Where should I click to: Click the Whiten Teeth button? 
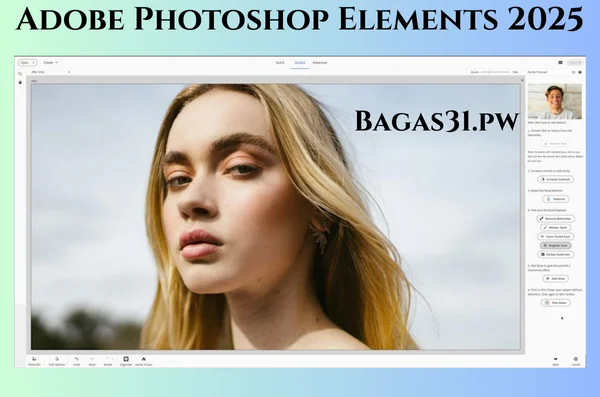pos(556,227)
